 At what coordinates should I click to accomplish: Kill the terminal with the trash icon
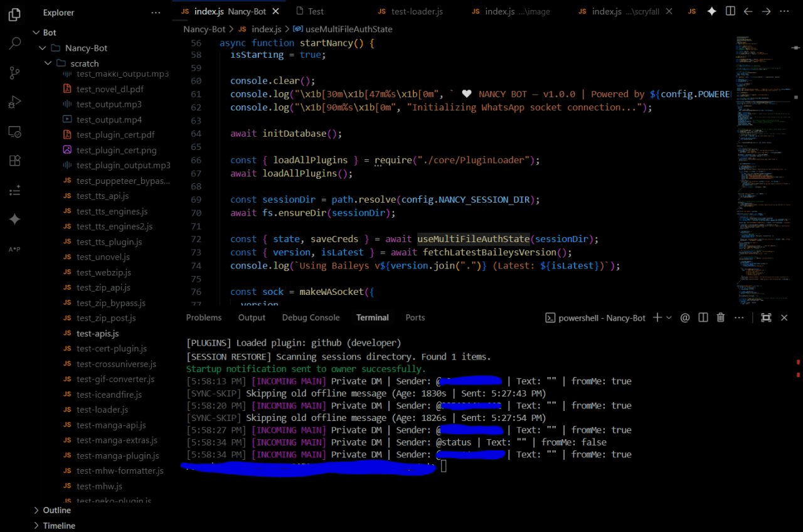(721, 317)
